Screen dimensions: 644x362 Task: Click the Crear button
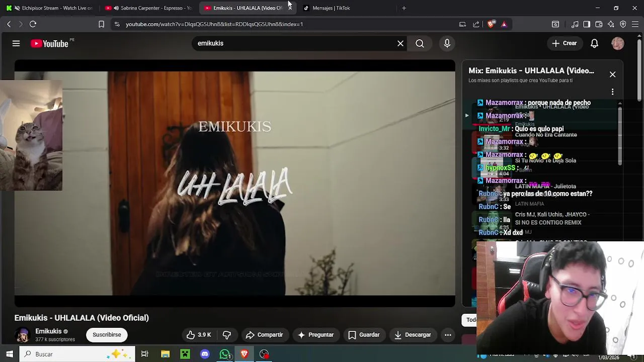565,44
